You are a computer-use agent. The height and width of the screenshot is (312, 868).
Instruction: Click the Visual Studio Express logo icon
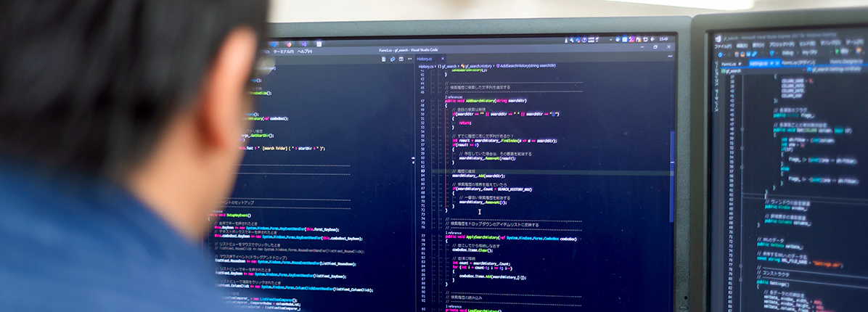tap(718, 38)
